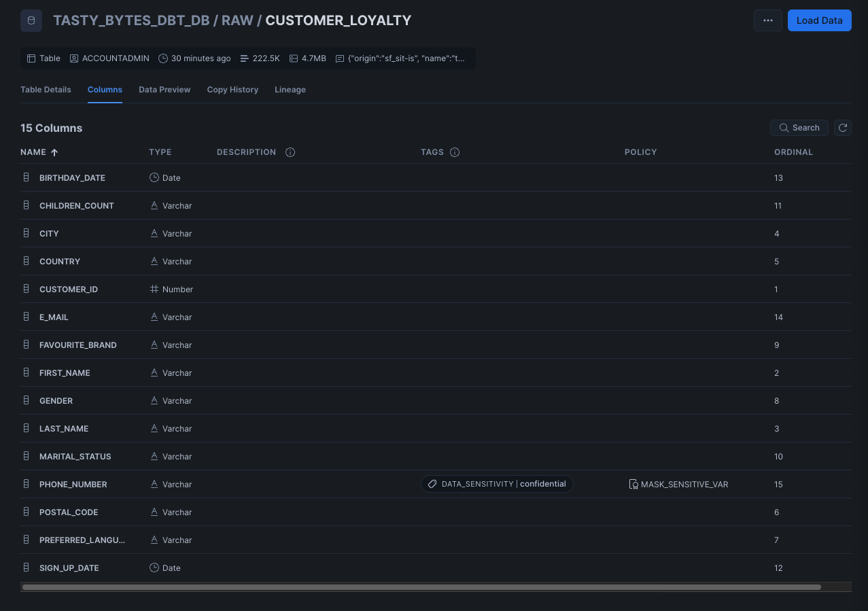
Task: Click the DATA_SENSITIVITY confidential tag
Action: 497,484
